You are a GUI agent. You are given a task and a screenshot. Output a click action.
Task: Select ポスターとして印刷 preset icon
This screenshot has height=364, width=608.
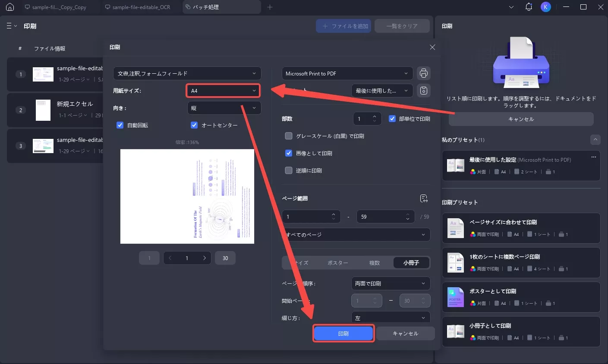point(456,297)
